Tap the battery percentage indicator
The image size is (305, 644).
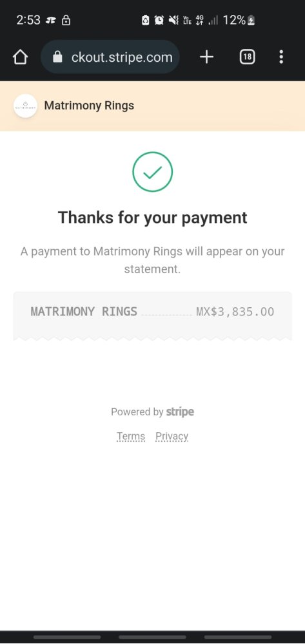tap(239, 20)
